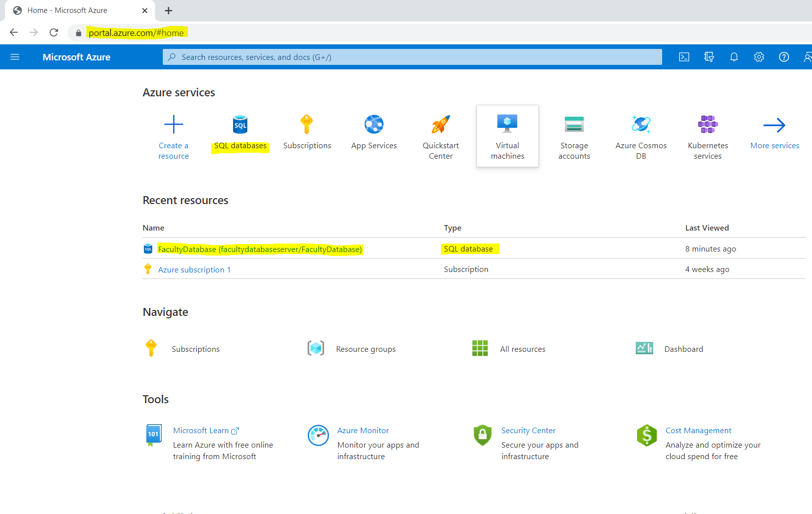Click the Microsoft Azure home title
This screenshot has height=514, width=812.
[x=76, y=57]
